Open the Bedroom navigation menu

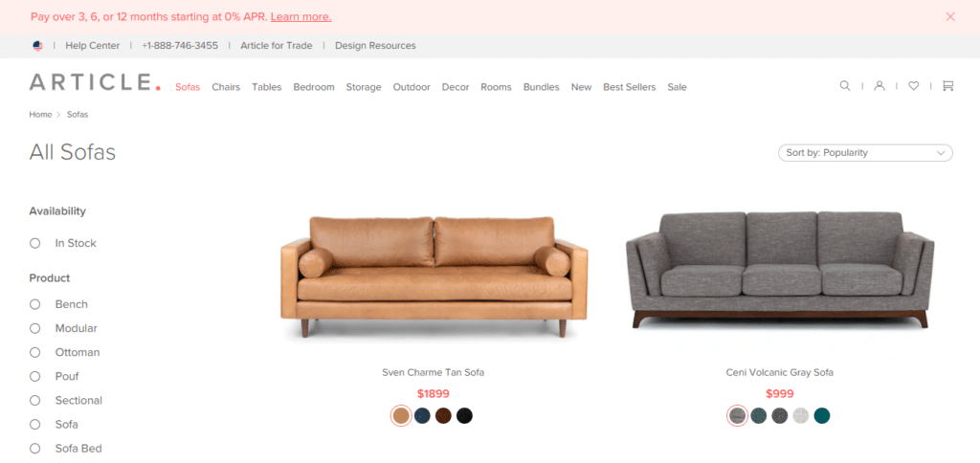tap(314, 87)
